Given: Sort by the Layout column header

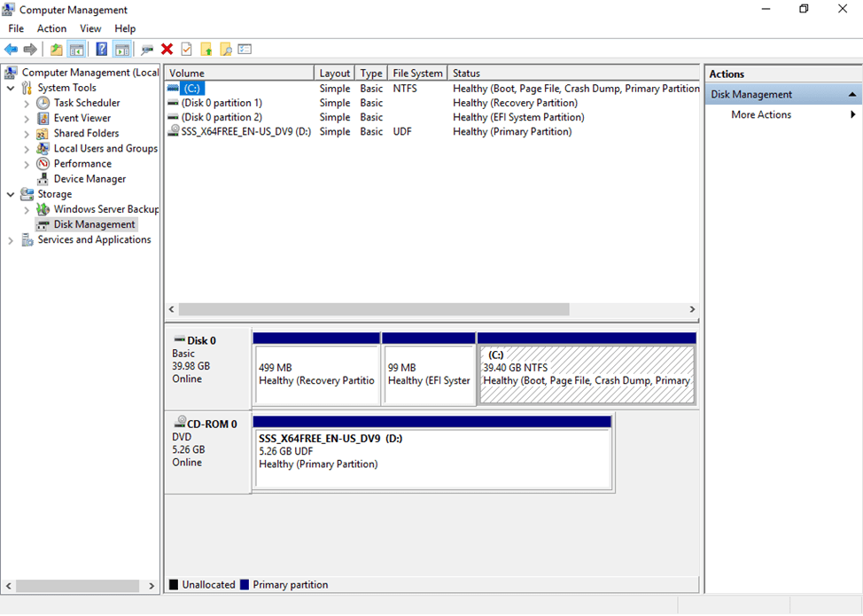Looking at the screenshot, I should pyautogui.click(x=335, y=74).
